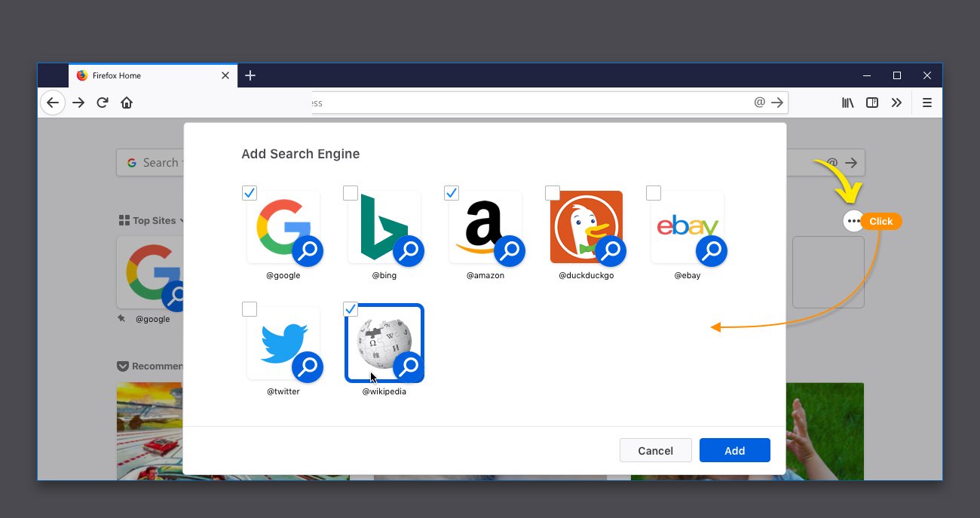
Task: Click the page actions ellipsis icon
Action: tap(853, 221)
